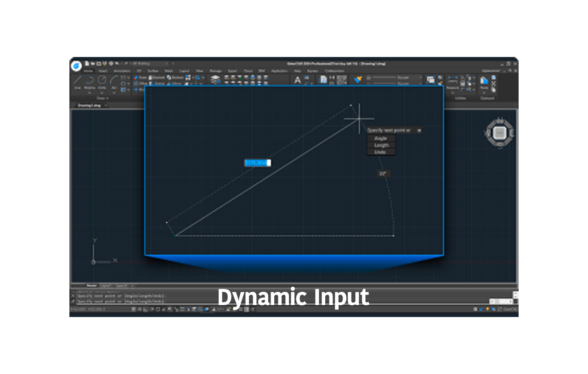588x374 pixels.
Task: Click the ViewCube top face
Action: pos(499,133)
